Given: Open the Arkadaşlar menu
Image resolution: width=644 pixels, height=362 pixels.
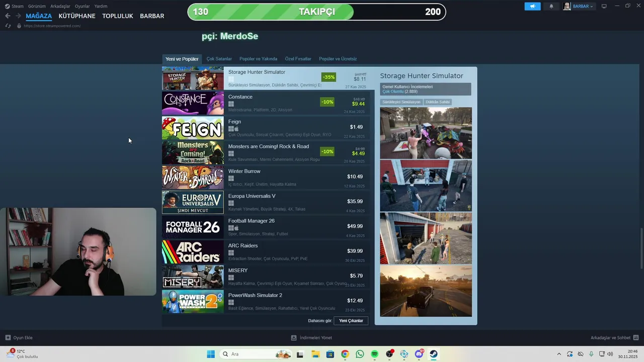Looking at the screenshot, I should 60,6.
